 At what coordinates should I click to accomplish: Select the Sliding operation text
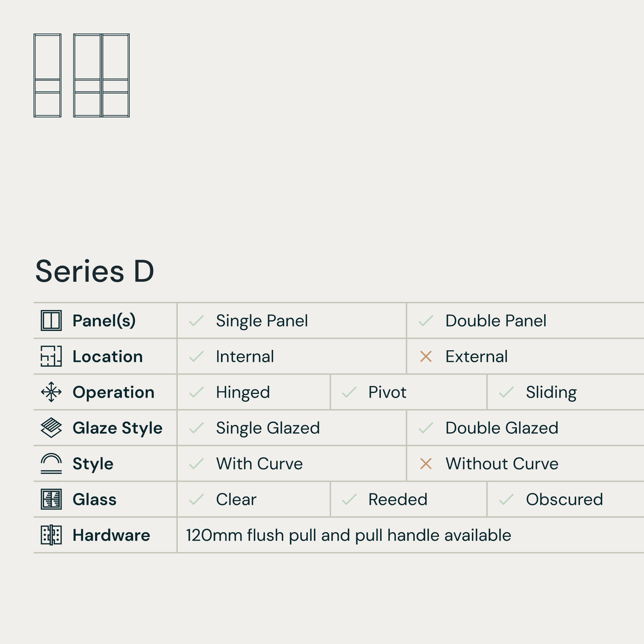(x=551, y=392)
